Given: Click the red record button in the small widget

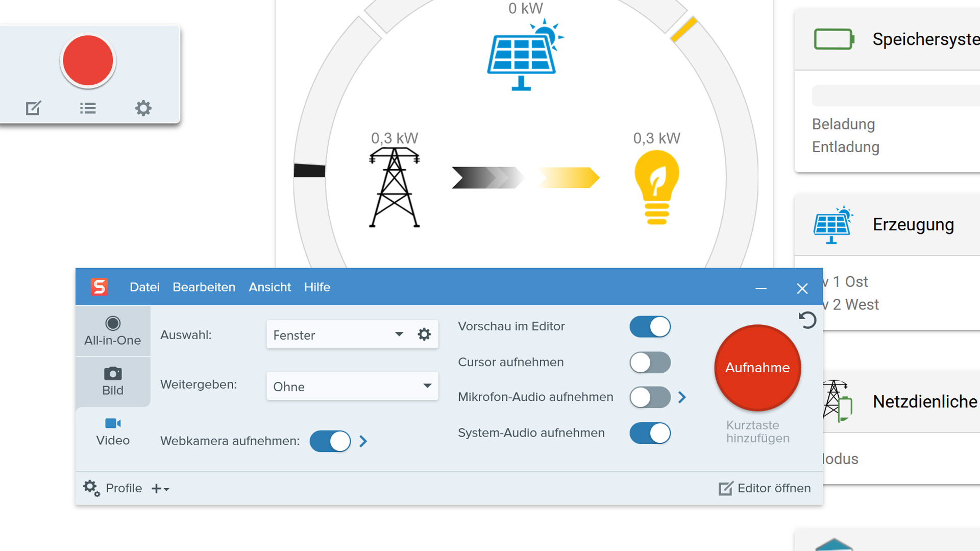Looking at the screenshot, I should [88, 61].
